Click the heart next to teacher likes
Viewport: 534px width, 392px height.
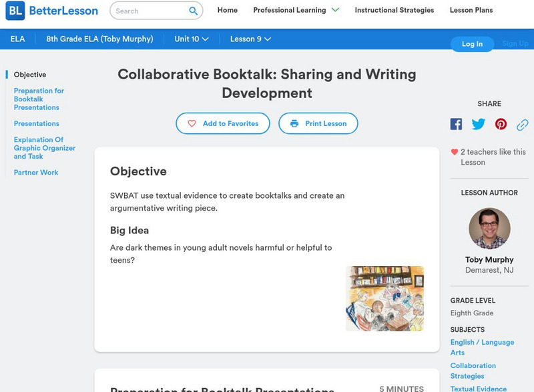(455, 152)
